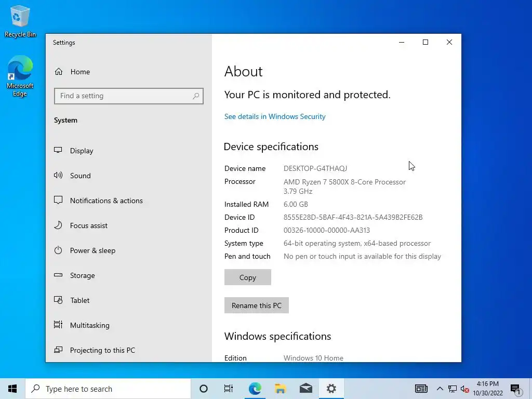
Task: Select the Product ID value 00326-10000-00000-AA313
Action: 327,230
